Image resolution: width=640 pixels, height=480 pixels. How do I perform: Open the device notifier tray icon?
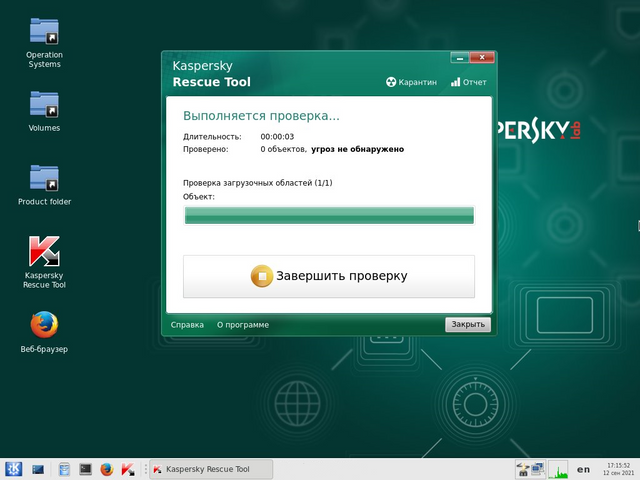click(523, 469)
